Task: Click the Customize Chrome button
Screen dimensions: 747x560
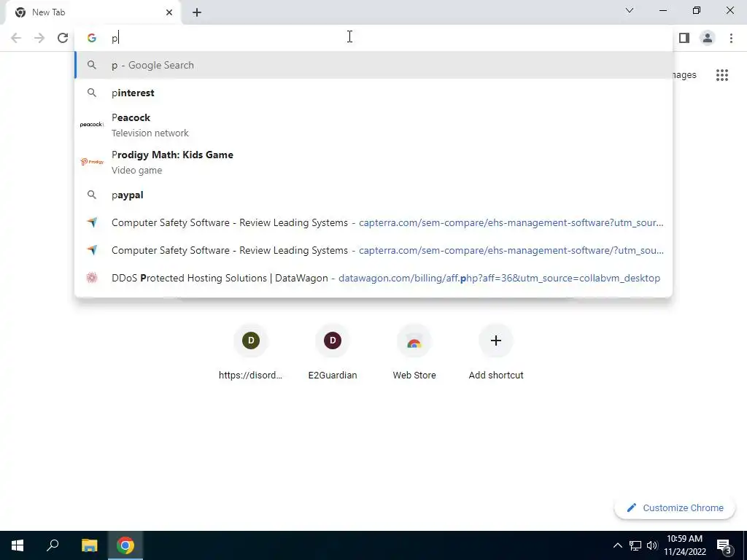Action: [x=675, y=507]
